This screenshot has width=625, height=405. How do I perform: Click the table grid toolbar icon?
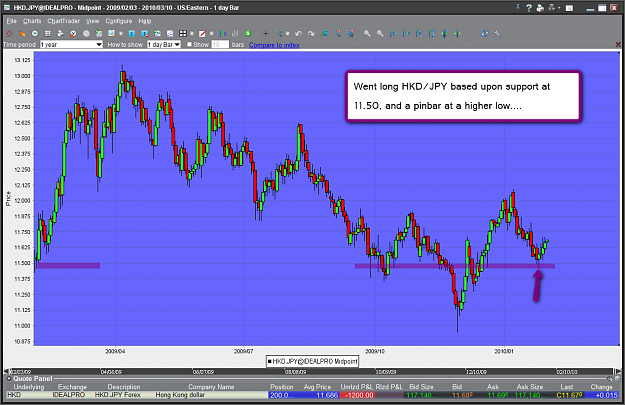pos(47,34)
